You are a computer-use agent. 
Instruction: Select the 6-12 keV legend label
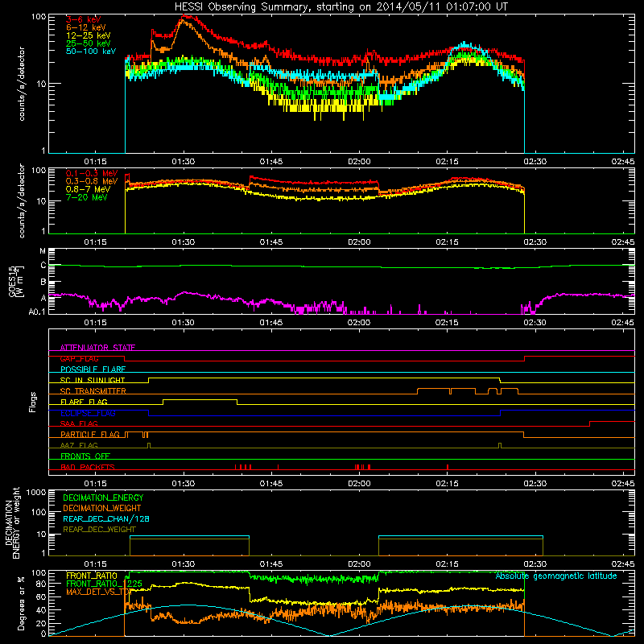click(x=86, y=27)
